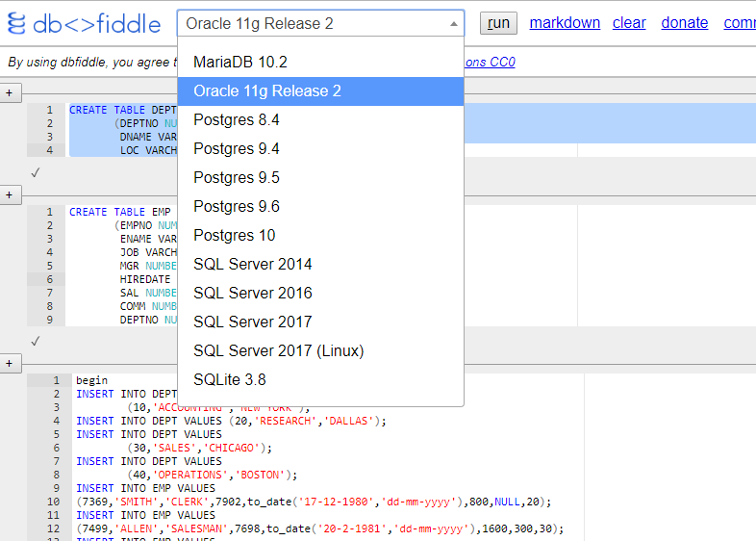Image resolution: width=756 pixels, height=541 pixels.
Task: Click CREATE TABLE EMP line
Action: pos(120,212)
